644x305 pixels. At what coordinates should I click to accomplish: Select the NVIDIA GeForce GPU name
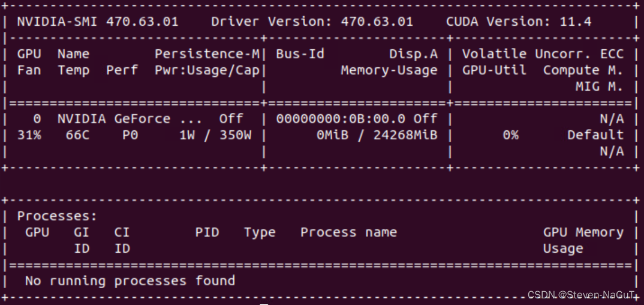(130, 119)
